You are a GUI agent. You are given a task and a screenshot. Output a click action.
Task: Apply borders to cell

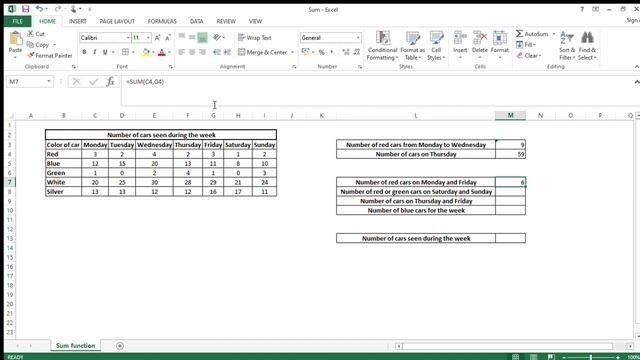[x=125, y=52]
